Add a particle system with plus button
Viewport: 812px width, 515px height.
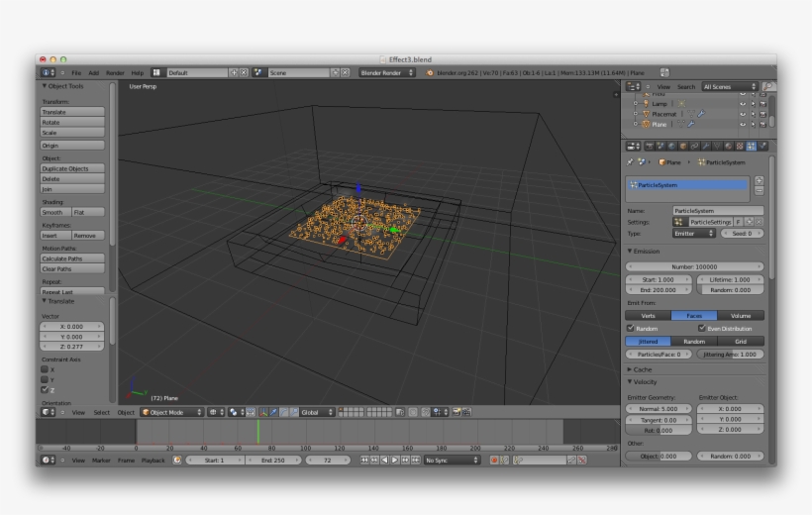(x=760, y=181)
